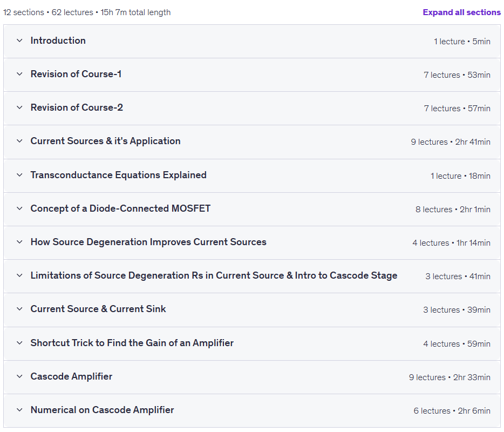
Task: Click the '6 lectures • 2hr 6min' label
Action: (452, 411)
